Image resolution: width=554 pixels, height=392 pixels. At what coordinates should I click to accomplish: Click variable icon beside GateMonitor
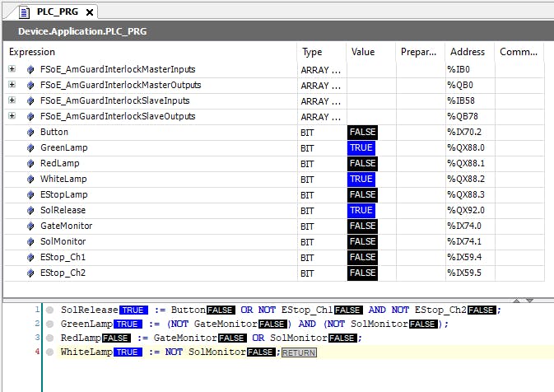(x=30, y=226)
